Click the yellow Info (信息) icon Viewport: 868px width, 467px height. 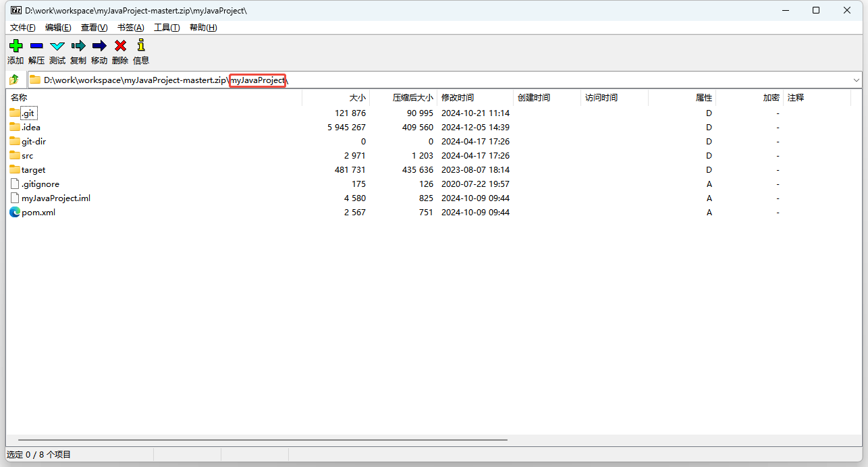[141, 46]
